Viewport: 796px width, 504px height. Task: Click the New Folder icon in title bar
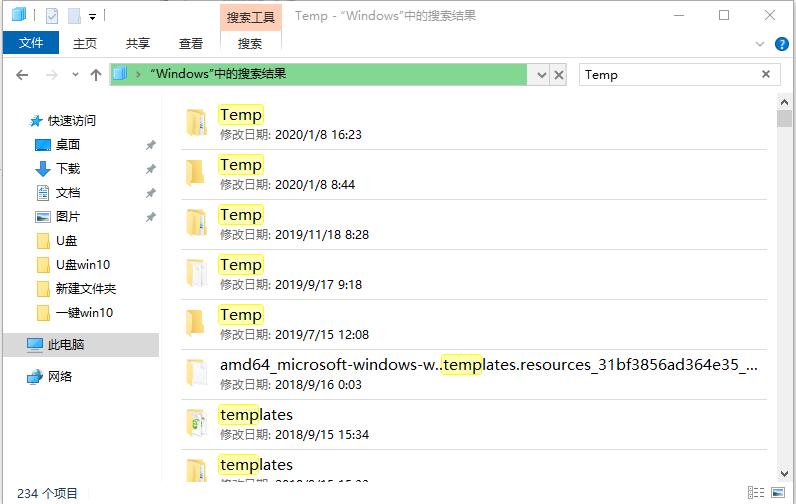click(x=73, y=16)
